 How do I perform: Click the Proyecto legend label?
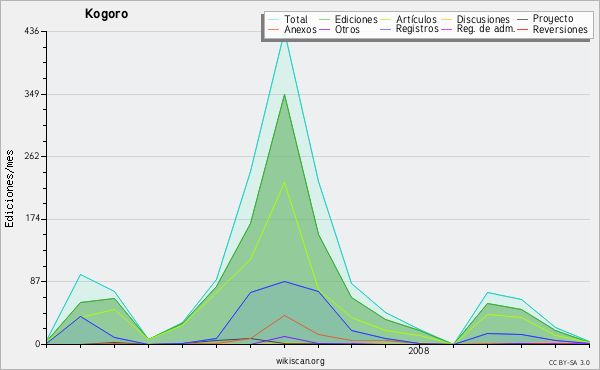point(553,19)
